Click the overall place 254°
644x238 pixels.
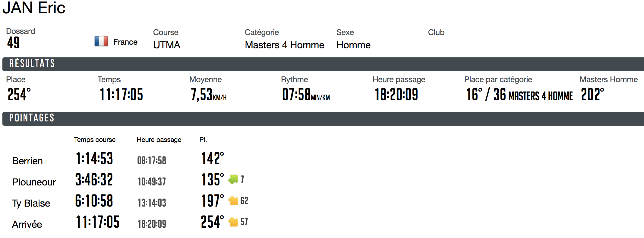[x=19, y=94]
